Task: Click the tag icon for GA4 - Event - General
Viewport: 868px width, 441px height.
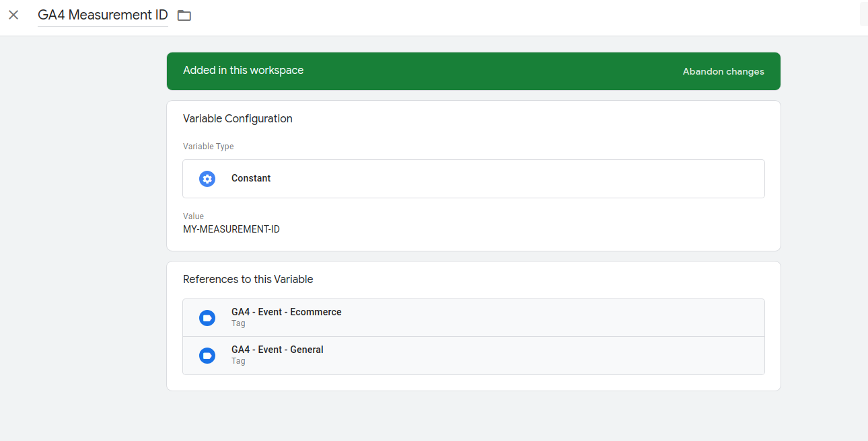Action: tap(207, 356)
